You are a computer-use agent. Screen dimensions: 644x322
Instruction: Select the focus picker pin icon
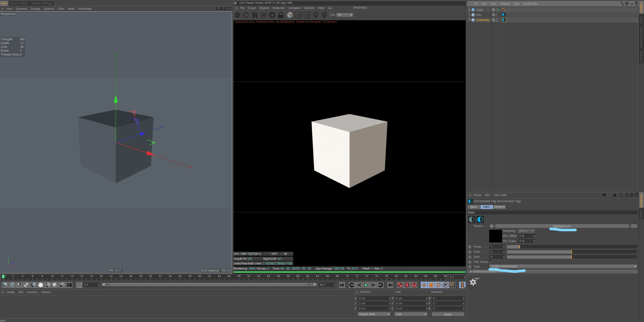[316, 15]
